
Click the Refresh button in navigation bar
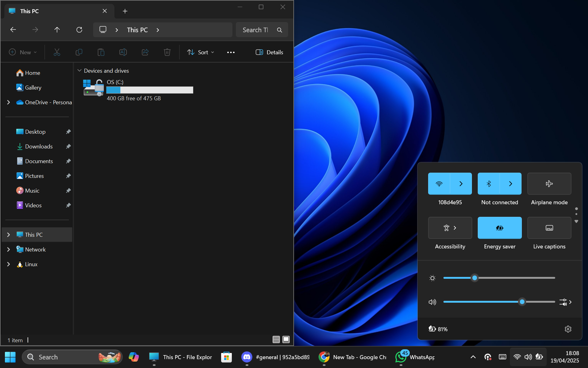point(79,30)
